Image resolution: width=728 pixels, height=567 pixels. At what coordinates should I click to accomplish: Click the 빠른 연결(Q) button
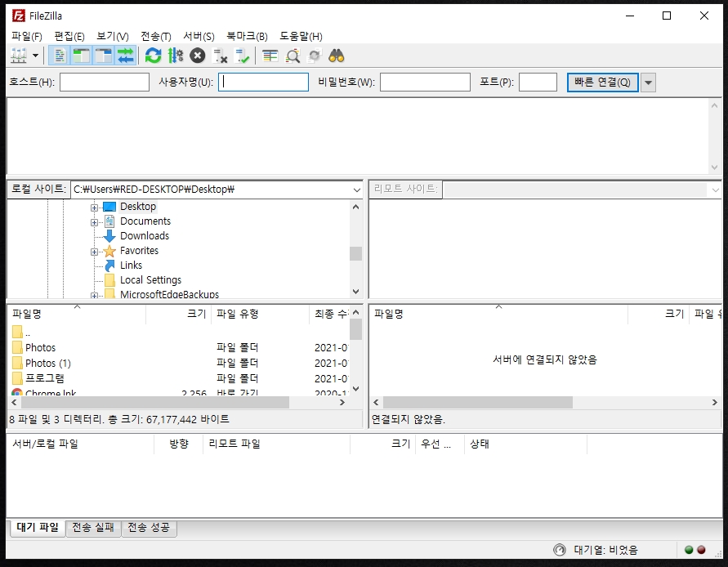[x=602, y=83]
